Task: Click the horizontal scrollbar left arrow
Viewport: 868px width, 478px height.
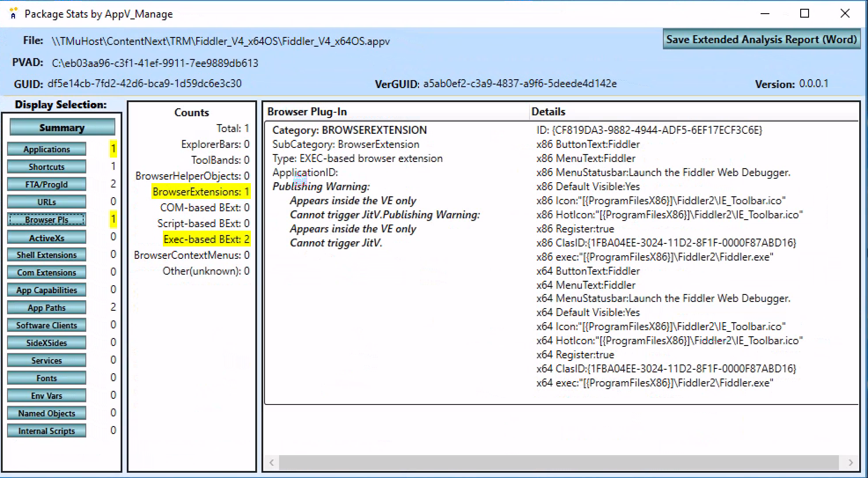Action: click(272, 463)
